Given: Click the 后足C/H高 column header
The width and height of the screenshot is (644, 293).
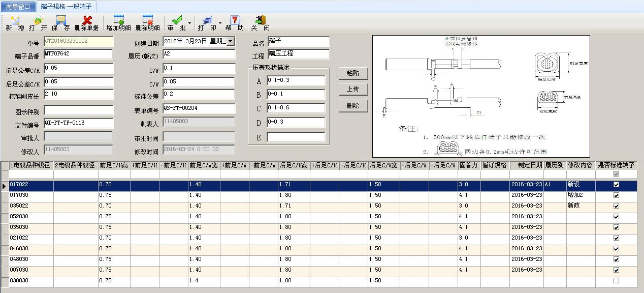Looking at the screenshot, I should [x=294, y=165].
